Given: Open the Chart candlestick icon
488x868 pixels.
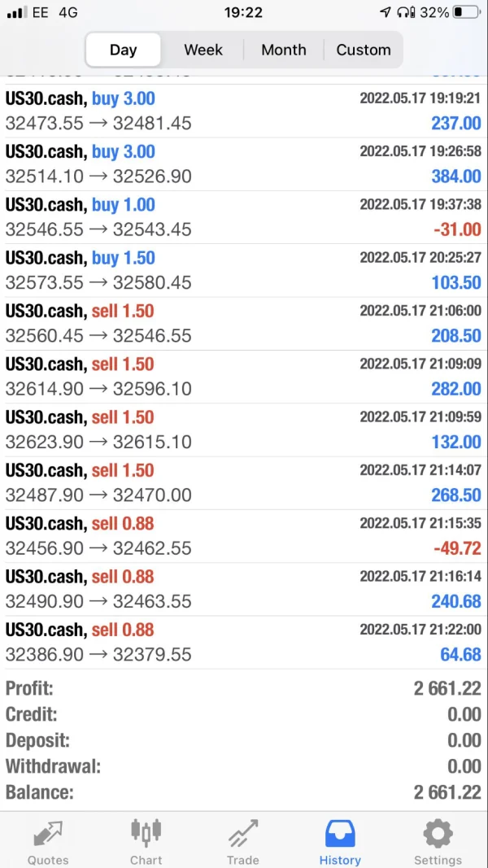Looking at the screenshot, I should pyautogui.click(x=146, y=832).
